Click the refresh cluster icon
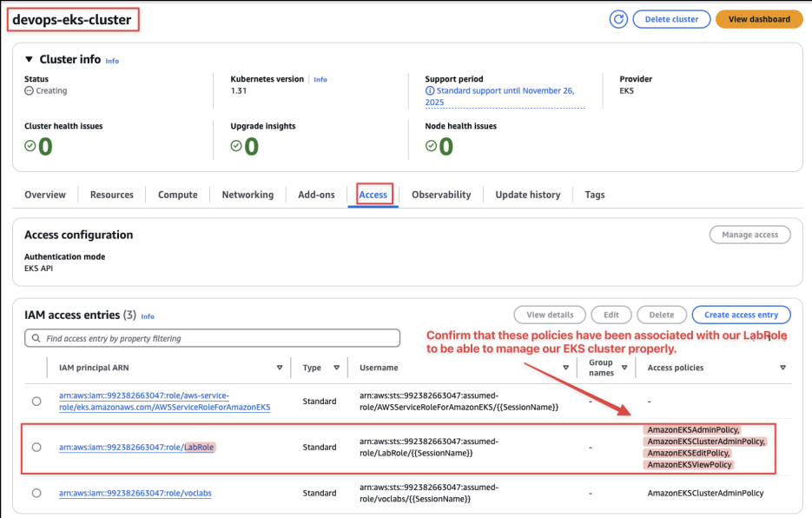 618,19
